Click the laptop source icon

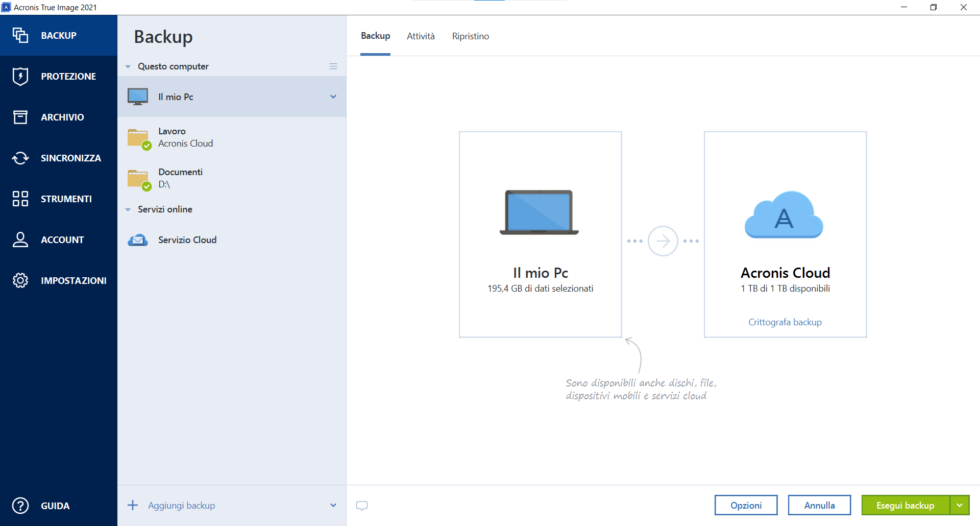539,212
